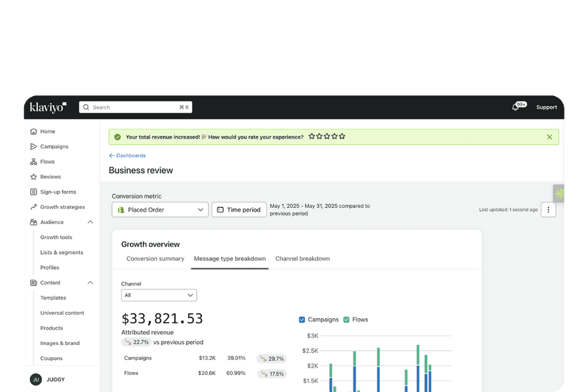588x392 pixels.
Task: Click the Campaigns $13.2K value
Action: coord(207,358)
